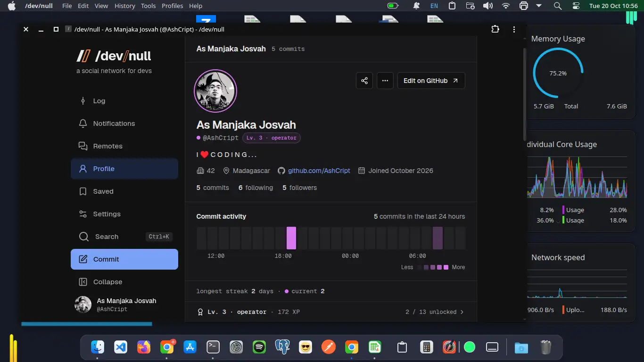
Task: Go to Log in the sidebar
Action: click(x=124, y=101)
